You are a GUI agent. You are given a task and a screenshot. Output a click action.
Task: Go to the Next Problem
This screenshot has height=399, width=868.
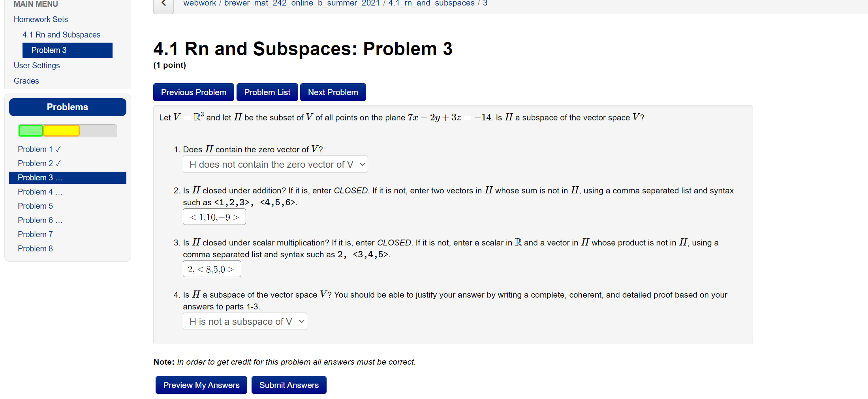point(333,92)
